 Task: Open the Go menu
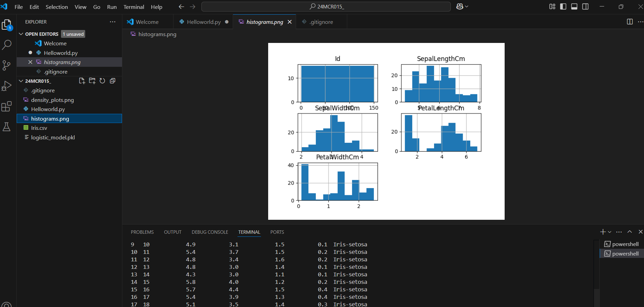tap(97, 7)
